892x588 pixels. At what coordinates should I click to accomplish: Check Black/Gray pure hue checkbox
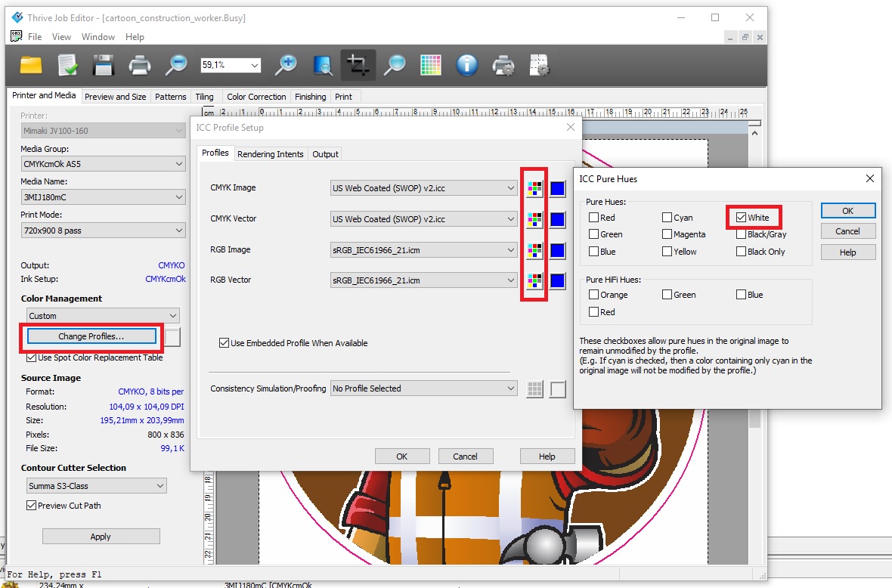pos(741,234)
